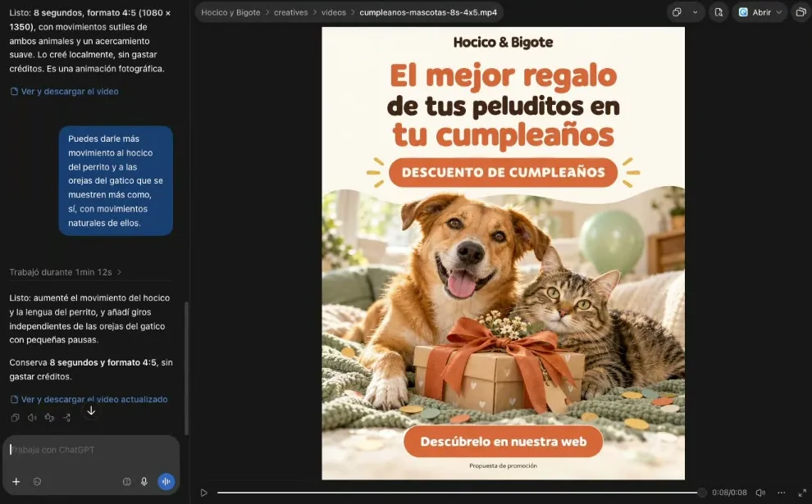
Task: Open the folders icon at top right
Action: tap(801, 12)
